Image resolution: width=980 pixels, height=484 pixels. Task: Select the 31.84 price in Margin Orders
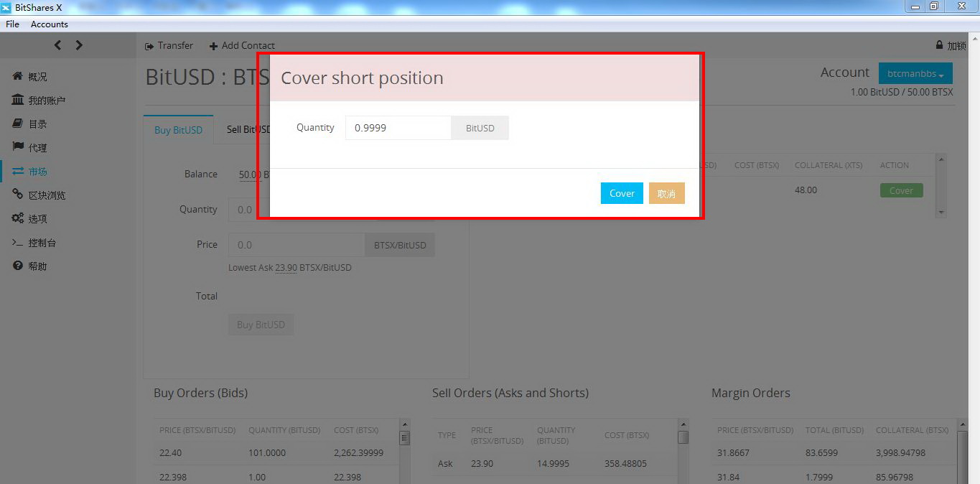pos(729,478)
